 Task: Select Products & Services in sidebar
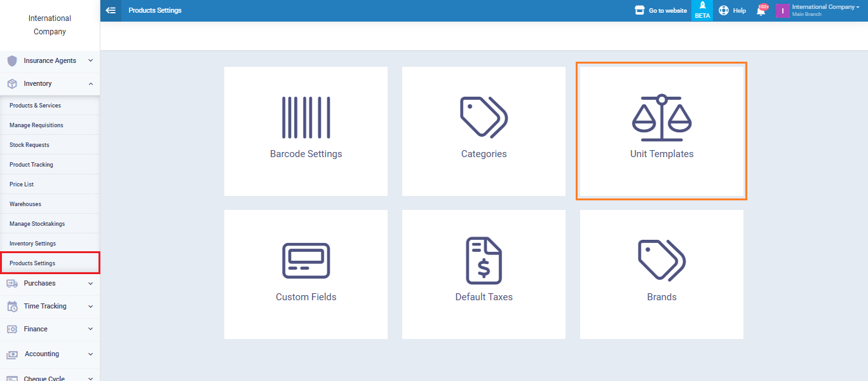pos(36,106)
